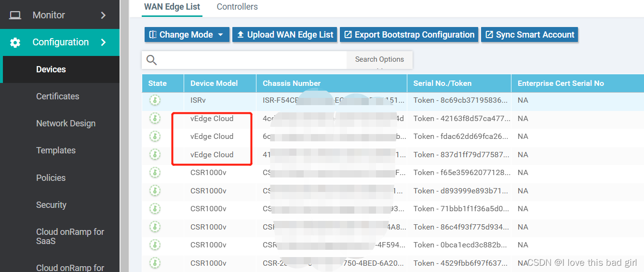Viewport: 644px width, 272px height.
Task: Sort by Serial No./Token column header
Action: pos(443,83)
